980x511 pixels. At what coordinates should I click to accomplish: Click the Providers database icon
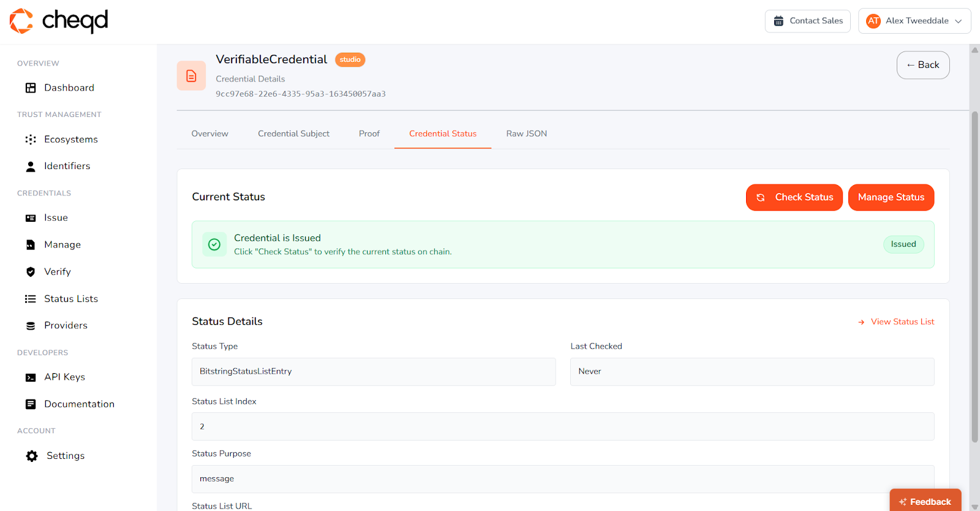tap(31, 326)
